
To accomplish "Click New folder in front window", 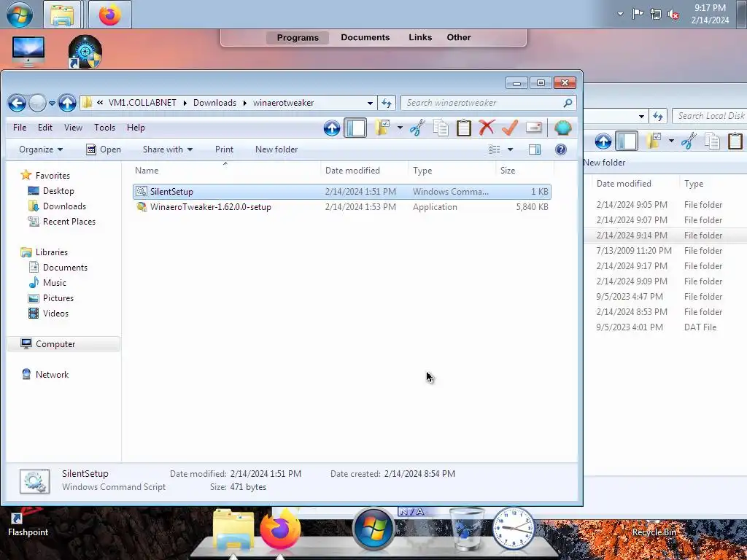I will click(276, 149).
